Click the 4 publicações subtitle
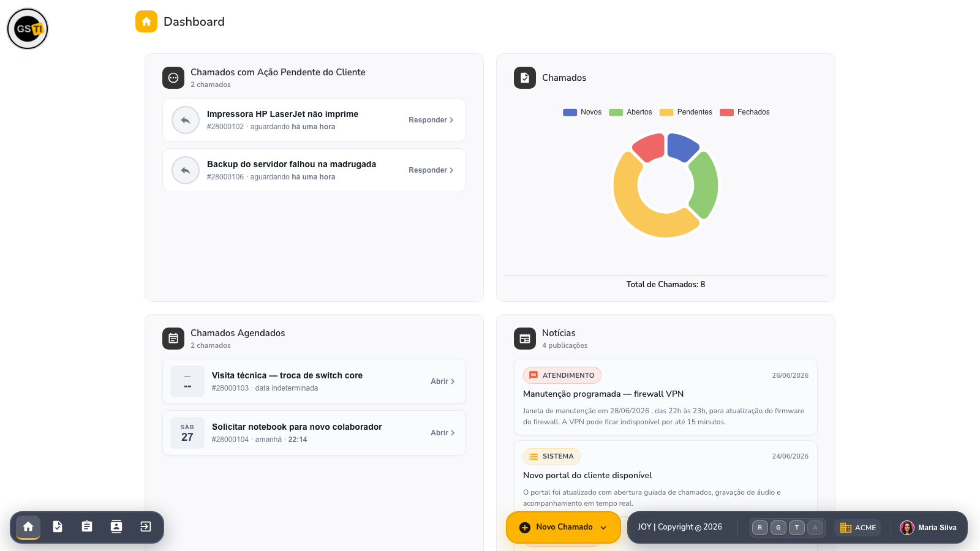This screenshot has width=980, height=551. point(565,345)
